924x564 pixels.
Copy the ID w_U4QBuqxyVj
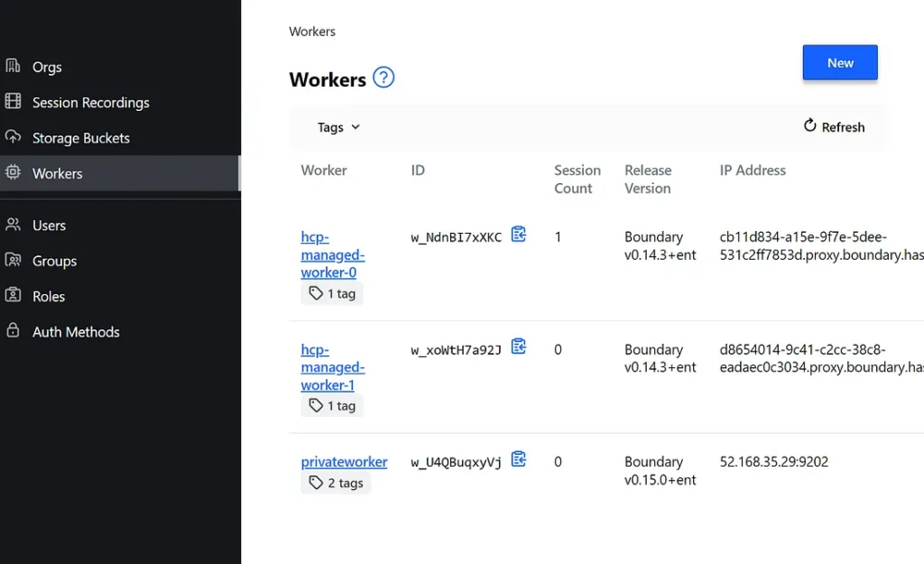tap(519, 459)
